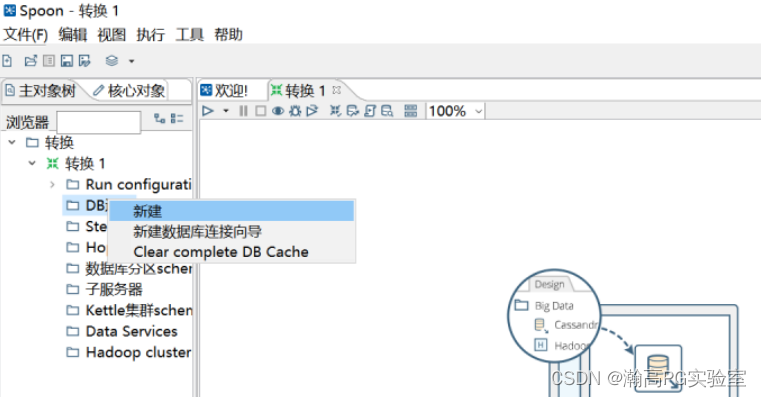Select the 数据库分区schemas folder
This screenshot has width=761, height=397.
coord(139,268)
